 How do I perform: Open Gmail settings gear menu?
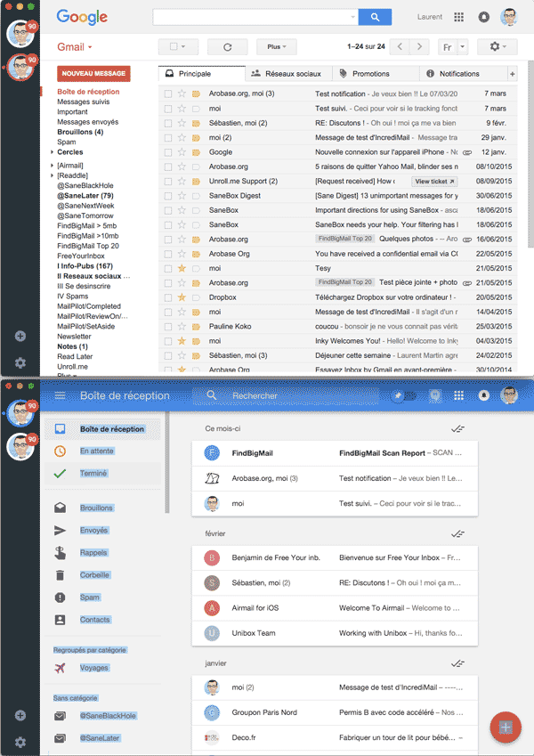(497, 47)
